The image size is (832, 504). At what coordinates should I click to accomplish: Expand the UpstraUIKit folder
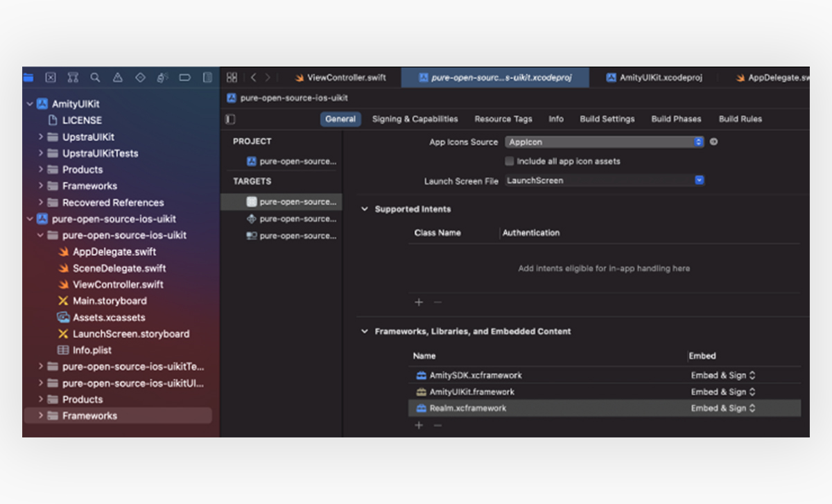tap(41, 137)
